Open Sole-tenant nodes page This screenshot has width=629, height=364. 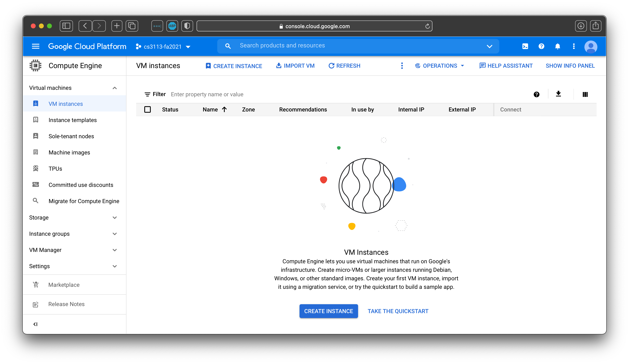pyautogui.click(x=74, y=136)
